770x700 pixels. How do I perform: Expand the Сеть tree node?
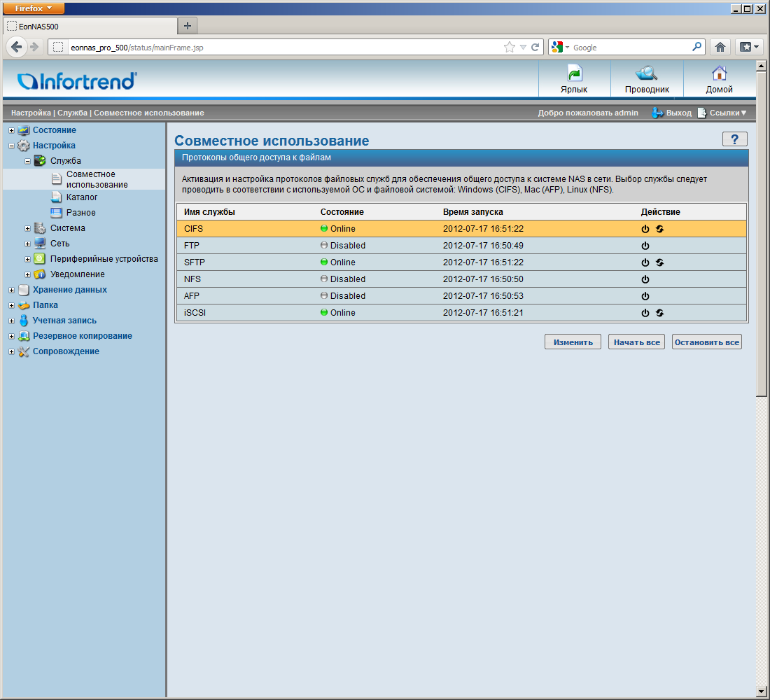click(27, 244)
